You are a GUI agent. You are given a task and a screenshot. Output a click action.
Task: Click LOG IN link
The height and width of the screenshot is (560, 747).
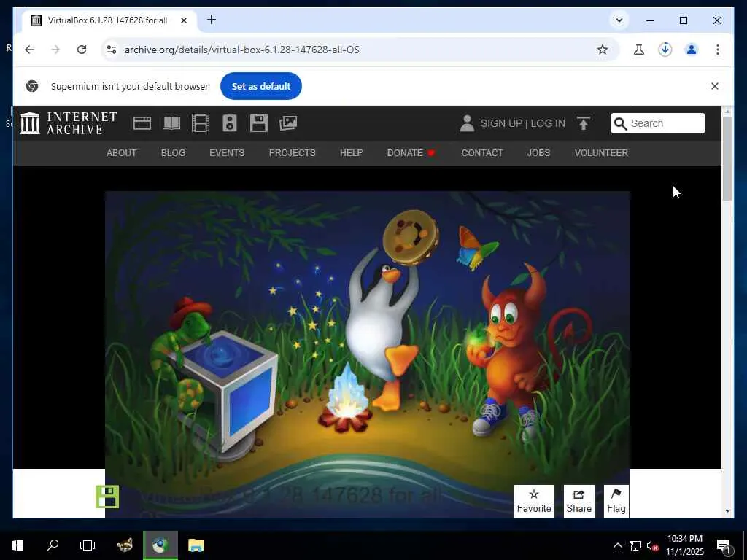[x=548, y=123]
